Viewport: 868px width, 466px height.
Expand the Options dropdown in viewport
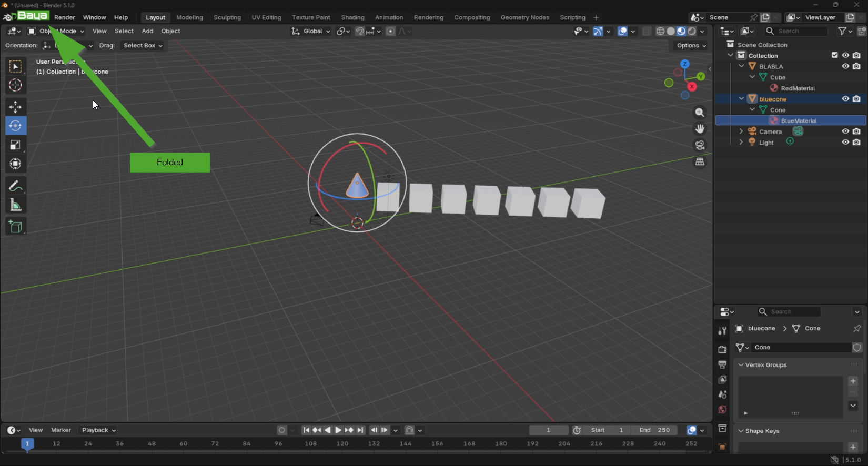pos(691,46)
